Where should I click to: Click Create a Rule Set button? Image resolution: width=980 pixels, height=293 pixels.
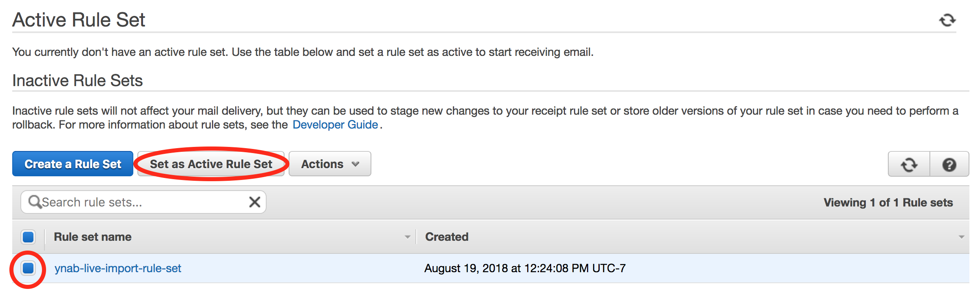click(73, 164)
